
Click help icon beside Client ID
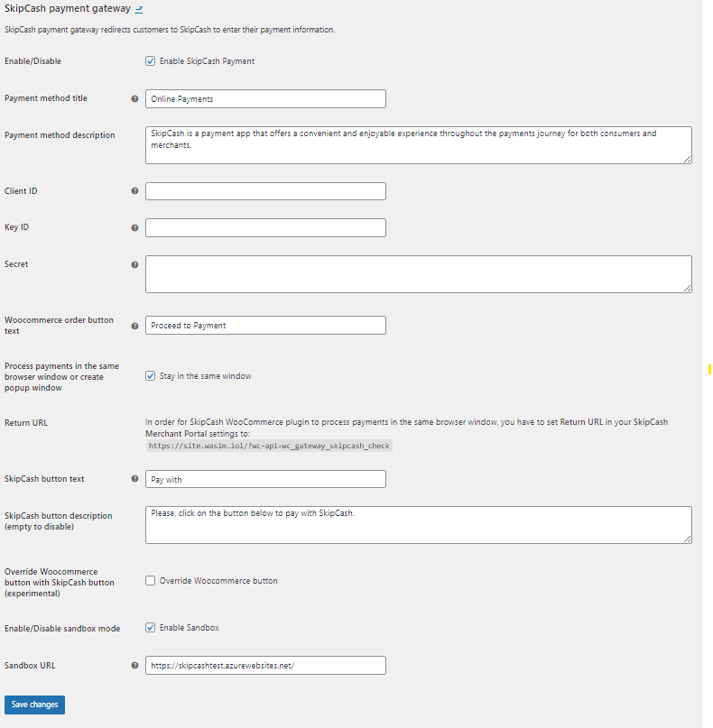click(134, 191)
